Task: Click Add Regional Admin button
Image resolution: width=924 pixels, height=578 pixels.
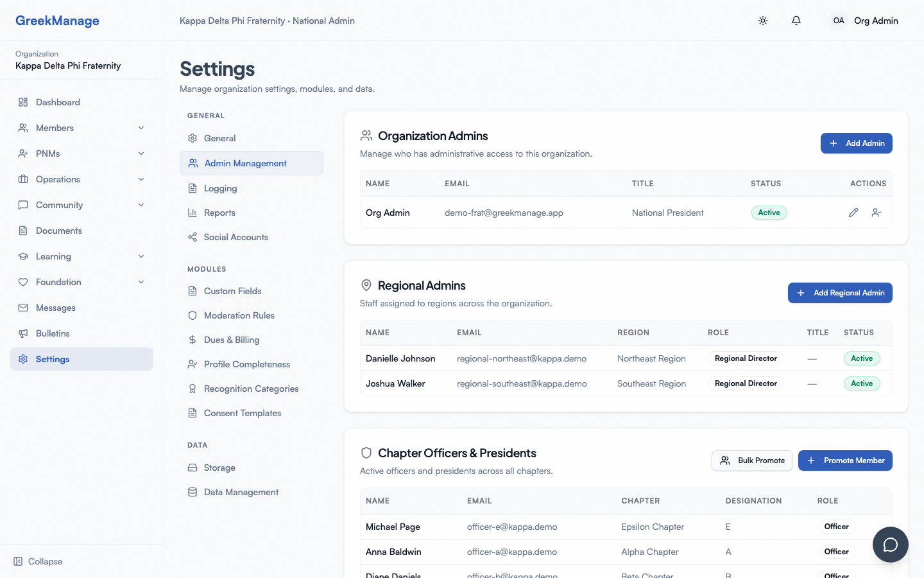Action: 840,293
